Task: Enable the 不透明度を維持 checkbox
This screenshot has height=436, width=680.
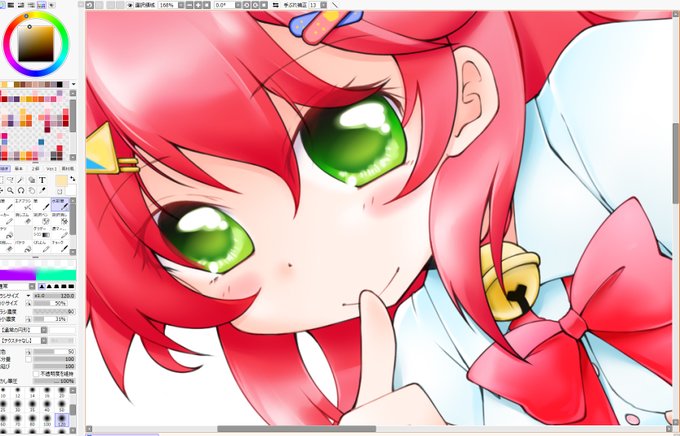Action: coord(36,374)
